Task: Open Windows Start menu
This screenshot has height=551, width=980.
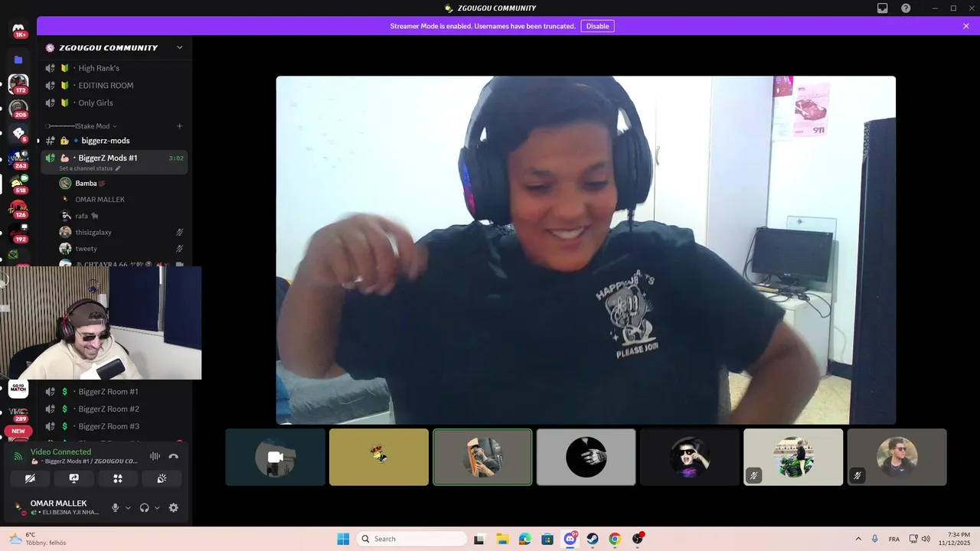Action: coord(343,539)
